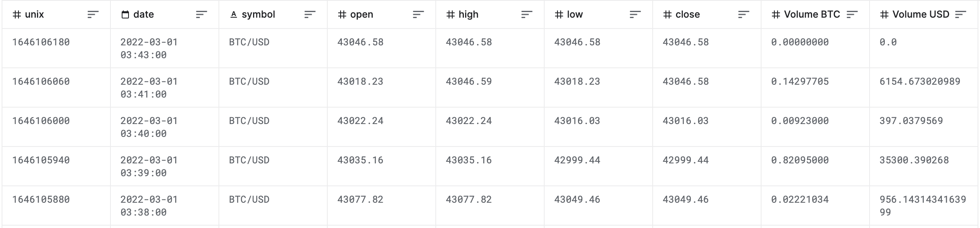Select high value 43035.16
The image size is (980, 228).
click(x=469, y=160)
